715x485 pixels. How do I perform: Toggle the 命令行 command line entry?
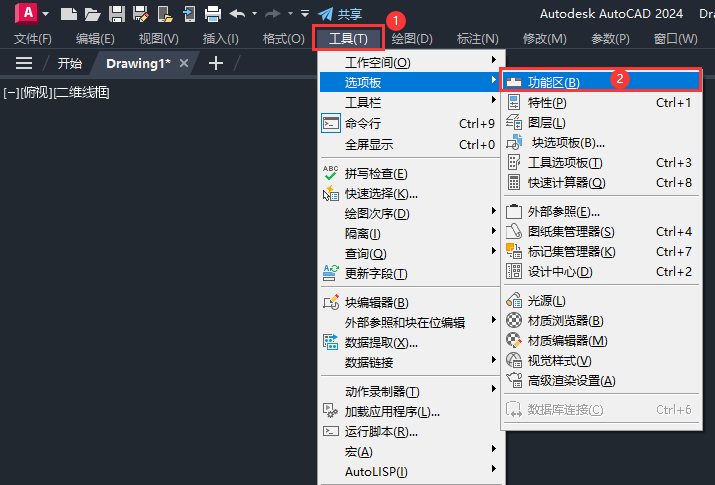coord(409,124)
